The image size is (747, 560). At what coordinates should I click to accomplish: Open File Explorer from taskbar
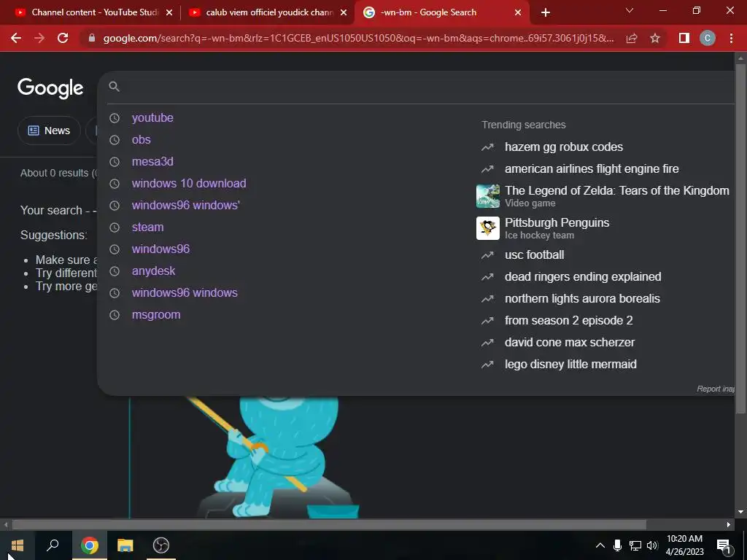click(x=125, y=545)
